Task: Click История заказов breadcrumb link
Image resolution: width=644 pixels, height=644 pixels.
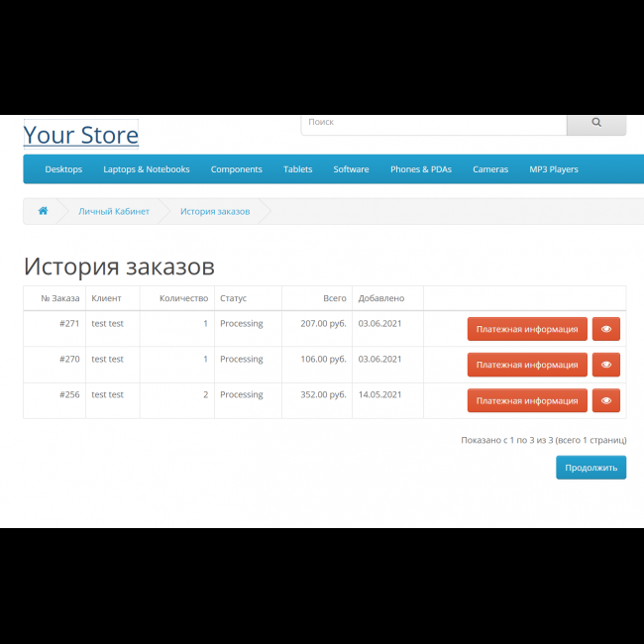Action: pos(214,211)
